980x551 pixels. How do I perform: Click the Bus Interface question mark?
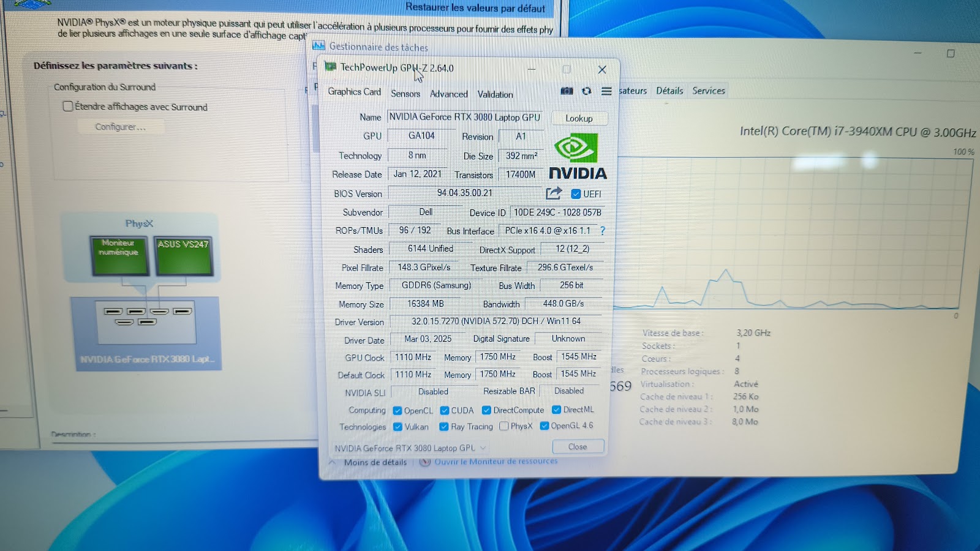(603, 231)
